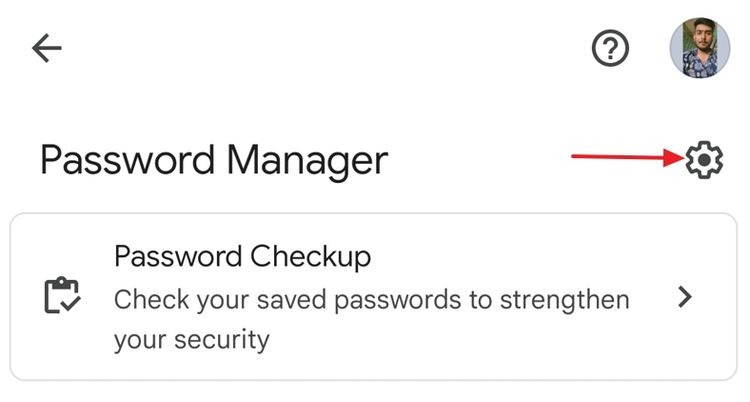Screen dimensions: 750x402
Task: Open account menu from profile picture
Action: point(700,47)
